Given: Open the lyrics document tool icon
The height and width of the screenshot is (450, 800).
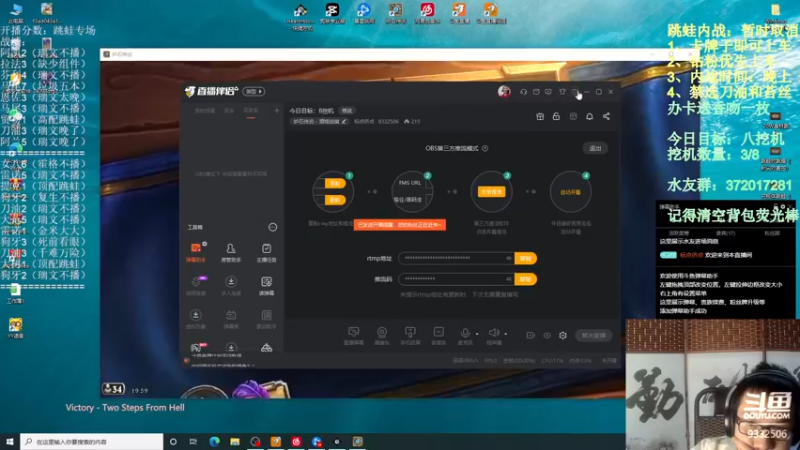Looking at the screenshot, I should [266, 319].
